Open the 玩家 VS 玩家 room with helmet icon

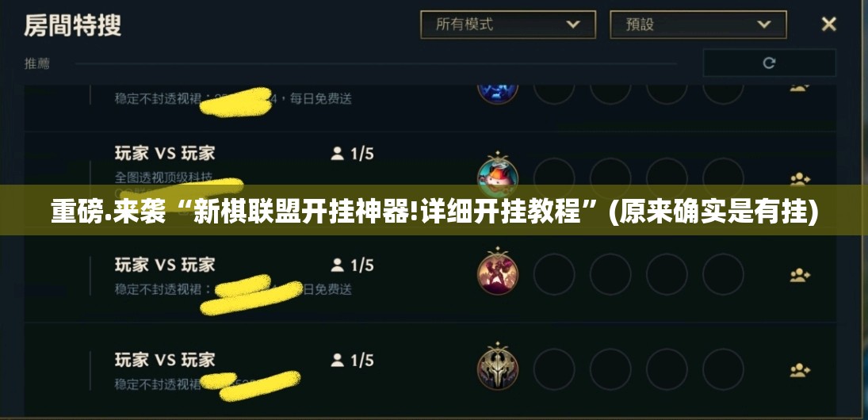tap(165, 361)
